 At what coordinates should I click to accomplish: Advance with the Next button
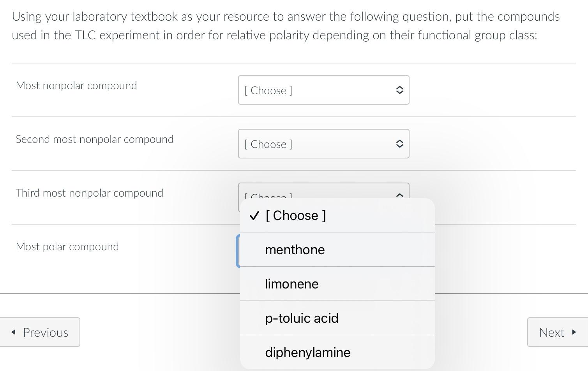click(x=557, y=332)
